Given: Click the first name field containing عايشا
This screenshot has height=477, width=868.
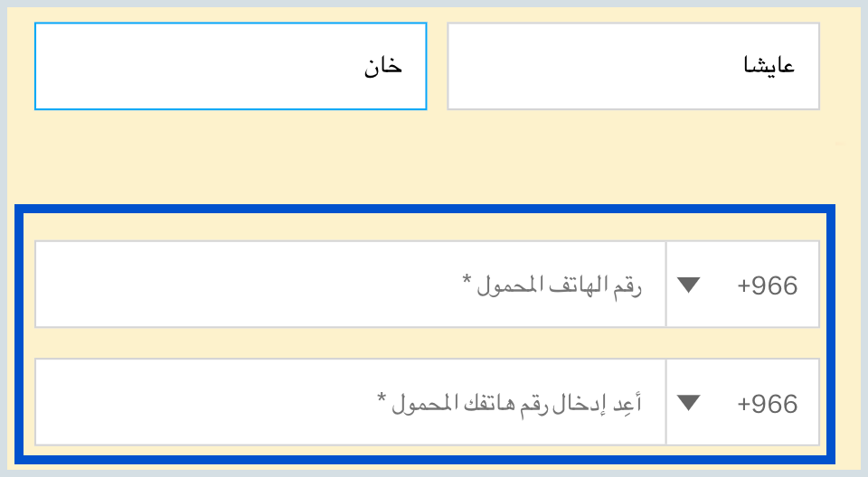Looking at the screenshot, I should 633,67.
